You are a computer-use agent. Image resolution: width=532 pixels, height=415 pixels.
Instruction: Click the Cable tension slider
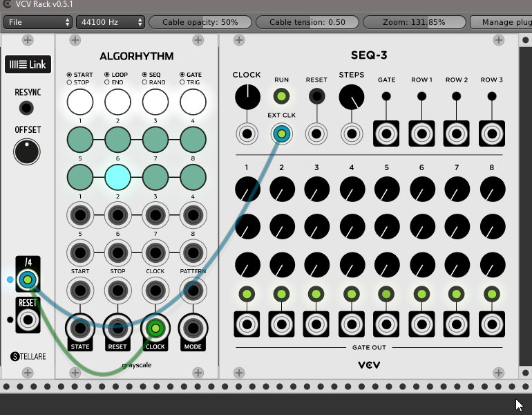pyautogui.click(x=307, y=22)
